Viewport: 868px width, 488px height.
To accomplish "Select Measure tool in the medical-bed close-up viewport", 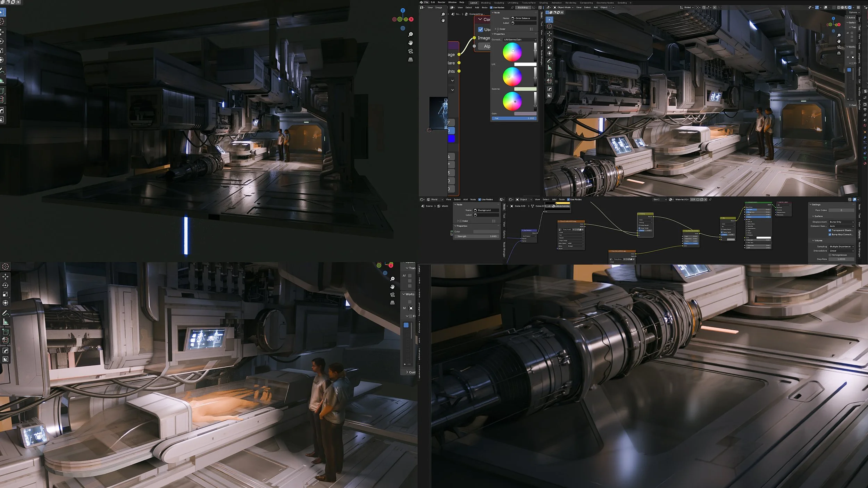I will tap(6, 322).
